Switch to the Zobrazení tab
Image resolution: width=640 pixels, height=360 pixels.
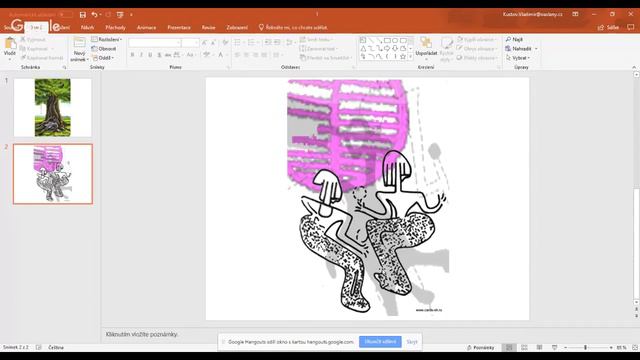point(237,27)
